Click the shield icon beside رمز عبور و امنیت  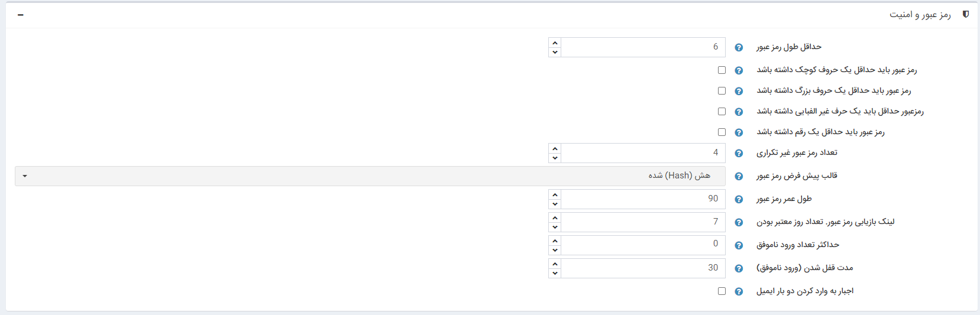coord(966,14)
